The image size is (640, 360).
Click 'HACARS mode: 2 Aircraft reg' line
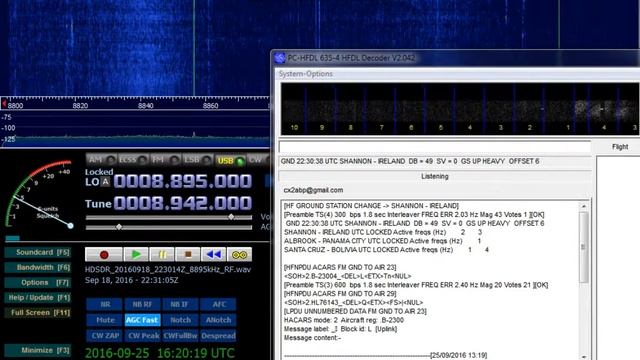point(344,320)
